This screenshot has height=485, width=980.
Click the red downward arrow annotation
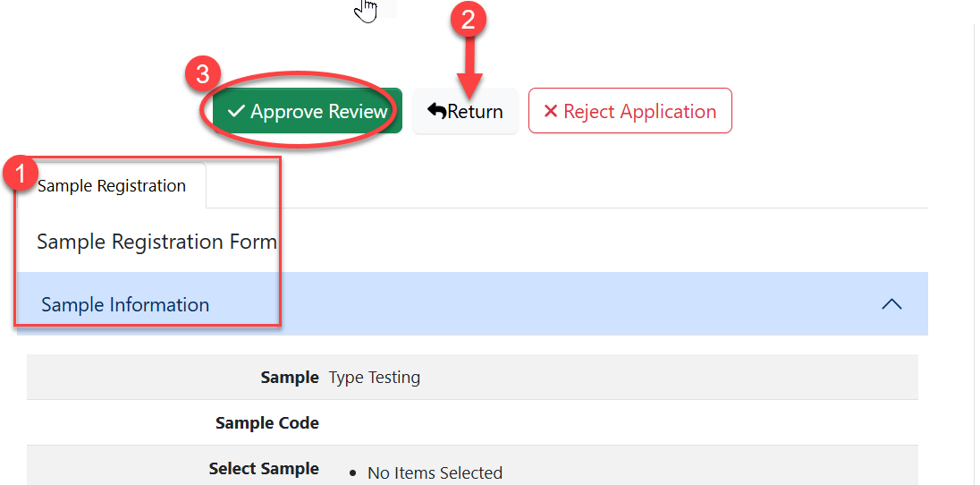click(472, 67)
